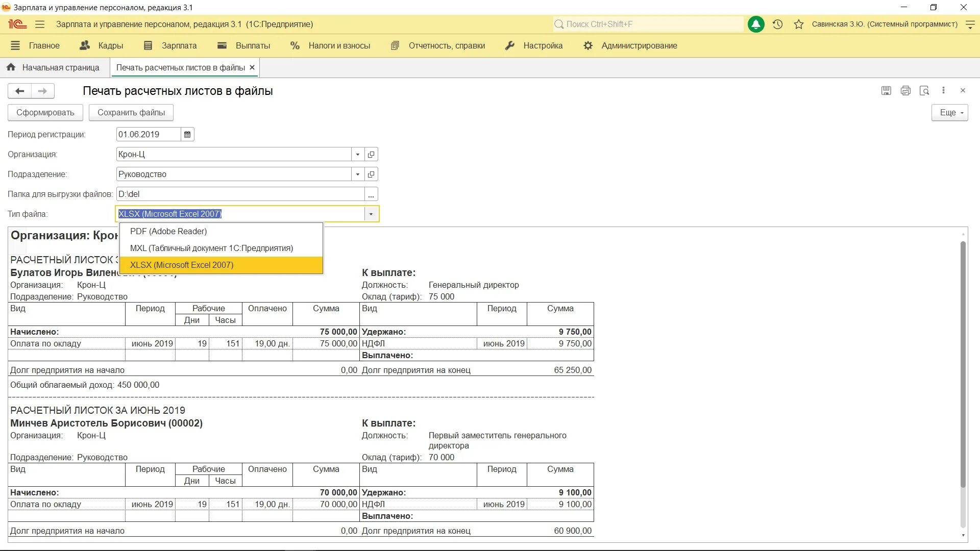Click user name Савинская З.Ю. (Системный программист)
Screen dimensions: 980x551
[x=885, y=24]
